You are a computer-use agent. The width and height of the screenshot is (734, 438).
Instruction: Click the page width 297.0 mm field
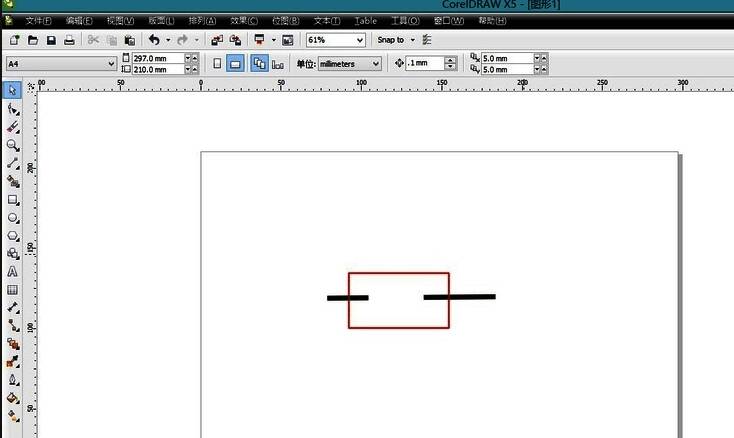point(157,58)
